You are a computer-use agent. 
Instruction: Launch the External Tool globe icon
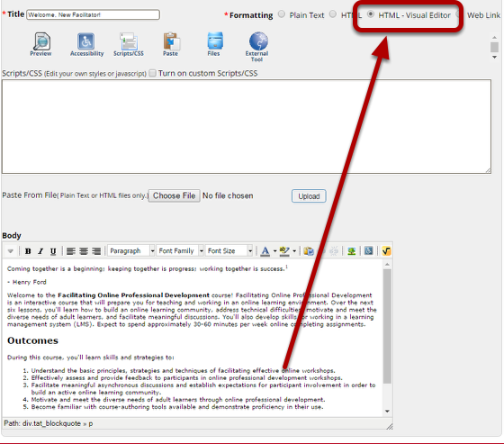click(x=257, y=47)
